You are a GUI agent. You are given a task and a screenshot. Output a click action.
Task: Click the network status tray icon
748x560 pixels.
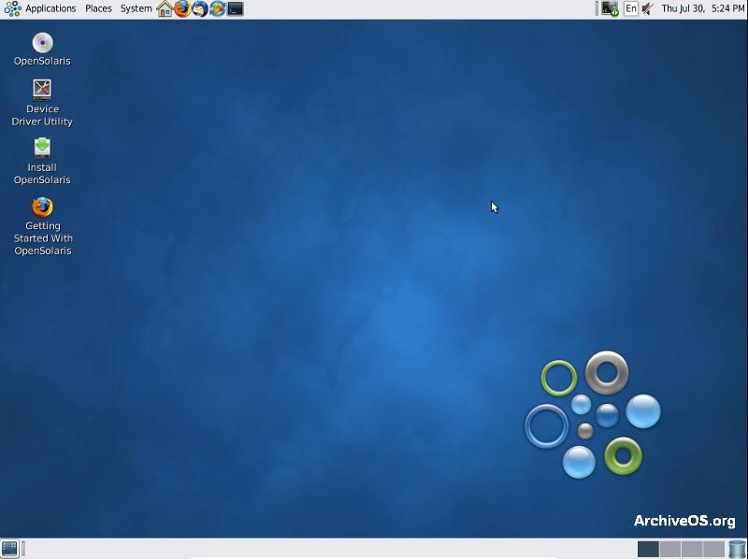pos(610,8)
